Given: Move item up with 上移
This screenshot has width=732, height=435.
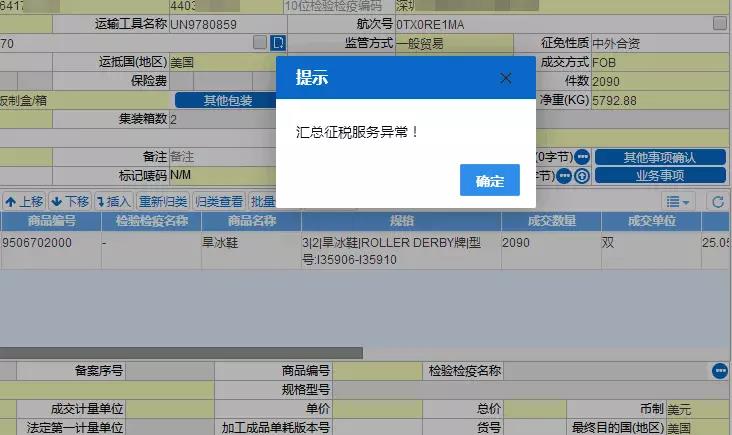Looking at the screenshot, I should (x=24, y=202).
